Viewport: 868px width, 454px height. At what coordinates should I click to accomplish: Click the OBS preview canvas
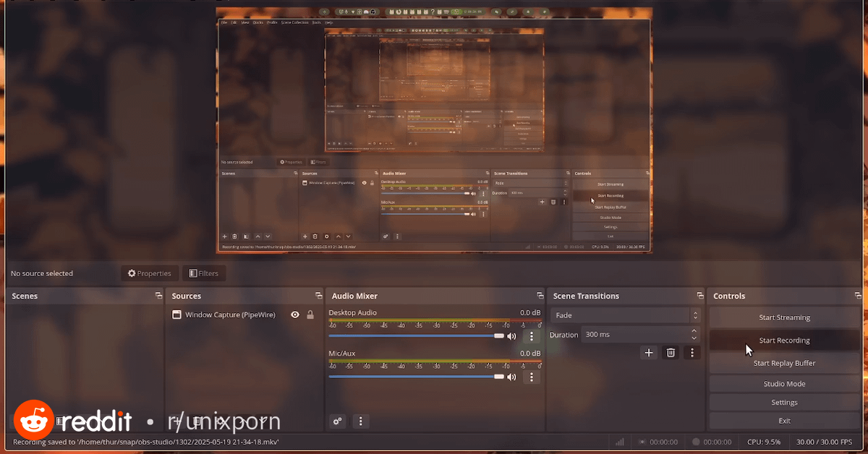434,130
